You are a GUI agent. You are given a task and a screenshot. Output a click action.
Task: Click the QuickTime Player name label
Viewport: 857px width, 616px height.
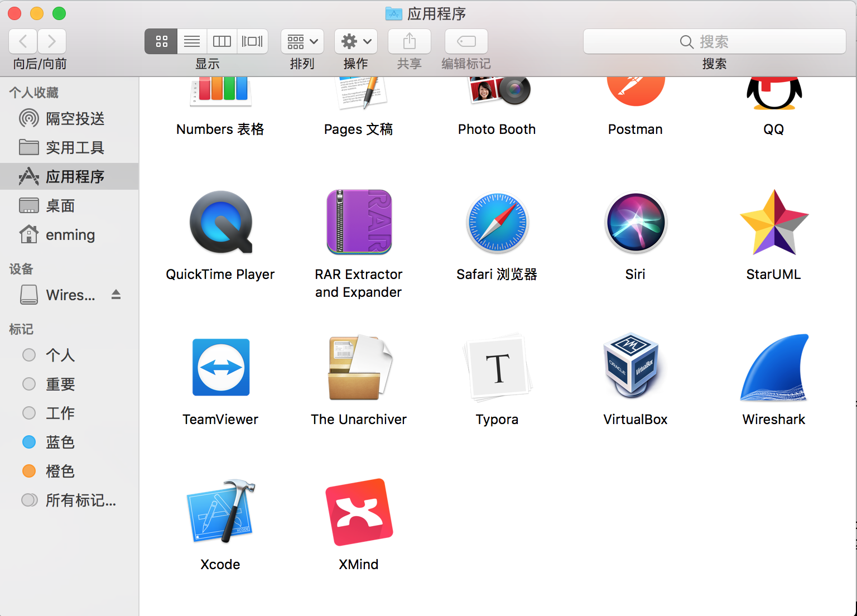[220, 274]
